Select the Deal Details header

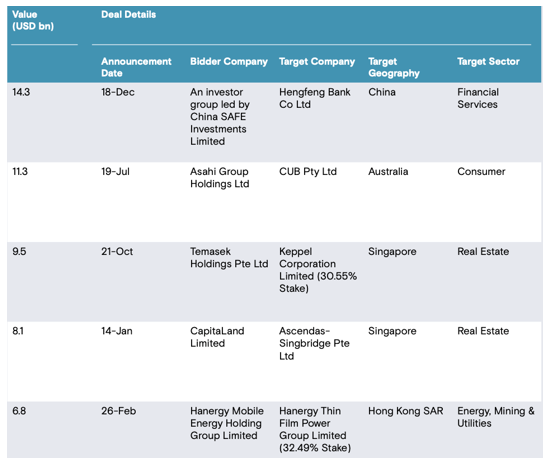(x=128, y=15)
